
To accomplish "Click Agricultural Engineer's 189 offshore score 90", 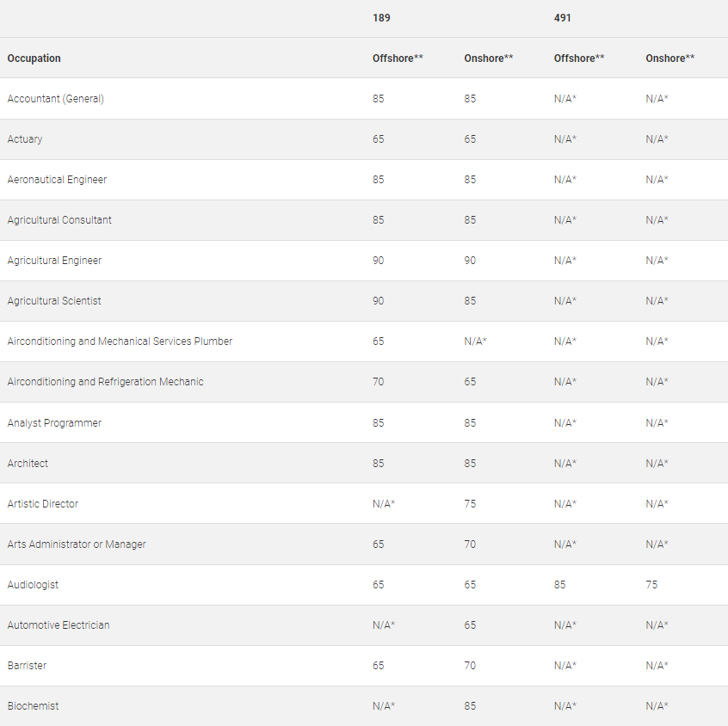I will point(379,261).
